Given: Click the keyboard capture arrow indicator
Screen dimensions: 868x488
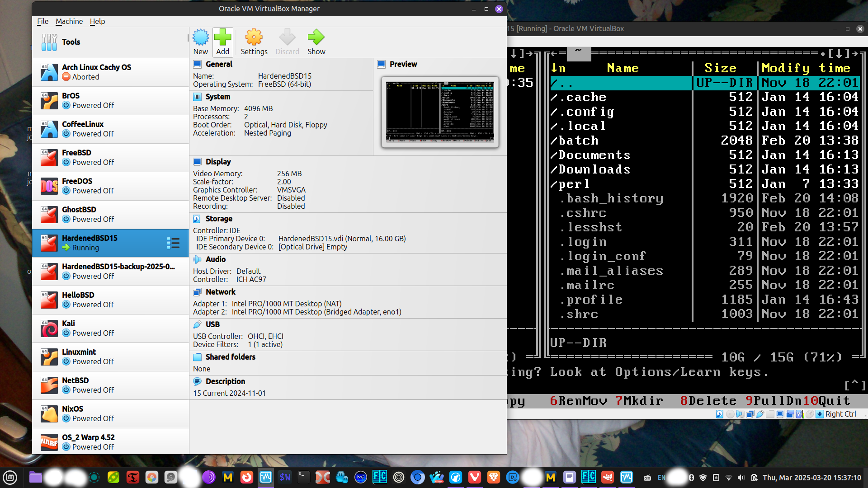Looking at the screenshot, I should pyautogui.click(x=820, y=414).
